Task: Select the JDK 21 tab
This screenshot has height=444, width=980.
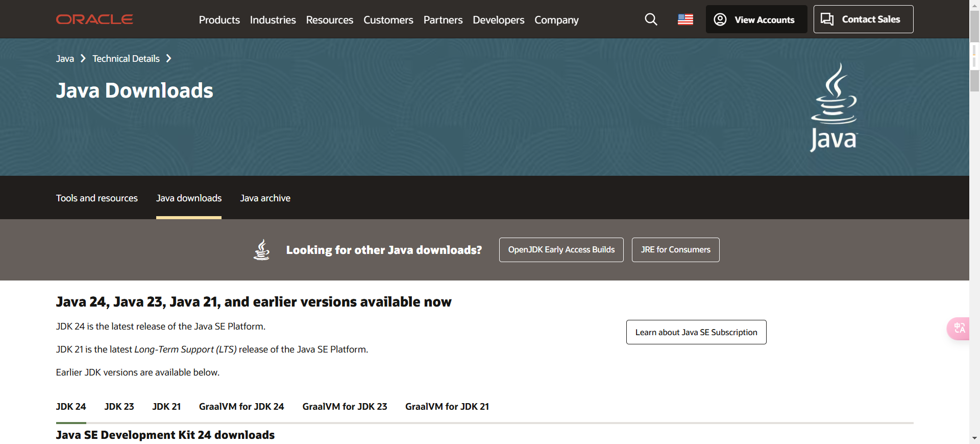Action: 166,407
